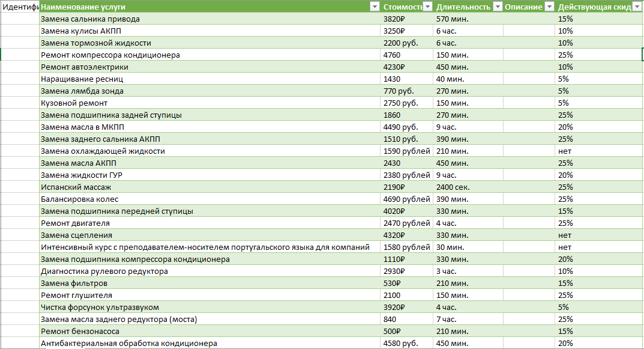The width and height of the screenshot is (644, 349).
Task: Select the price cell '4690 рублей'
Action: click(x=406, y=199)
